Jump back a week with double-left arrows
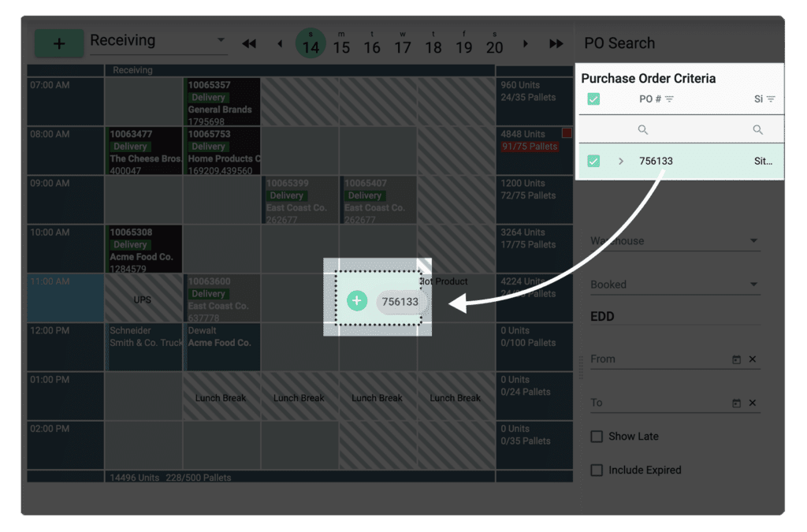807x532 pixels. tap(249, 43)
